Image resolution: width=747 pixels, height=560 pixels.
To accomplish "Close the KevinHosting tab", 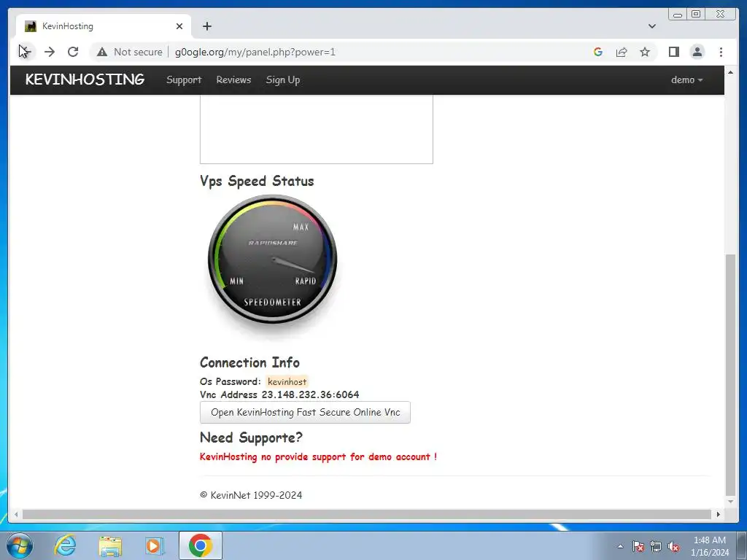I will point(179,26).
